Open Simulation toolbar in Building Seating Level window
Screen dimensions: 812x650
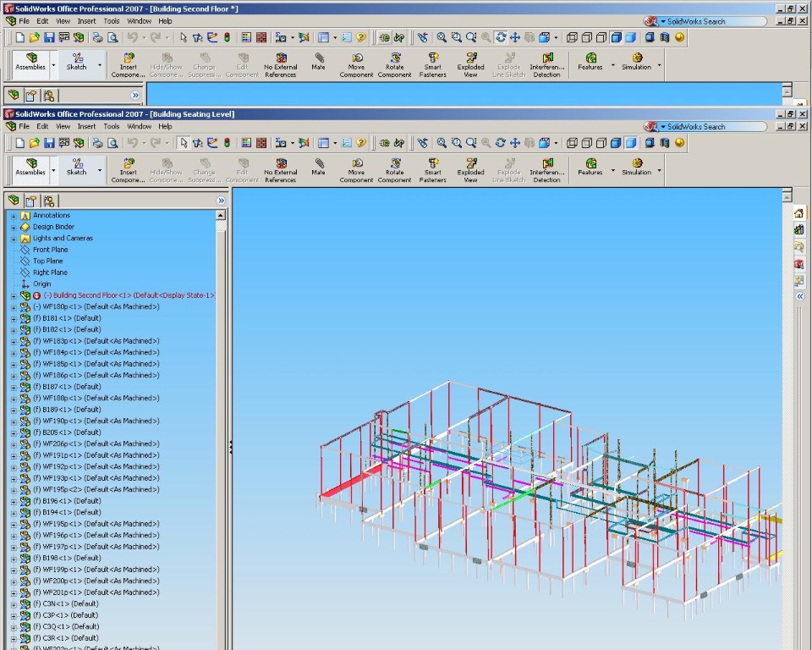click(636, 167)
